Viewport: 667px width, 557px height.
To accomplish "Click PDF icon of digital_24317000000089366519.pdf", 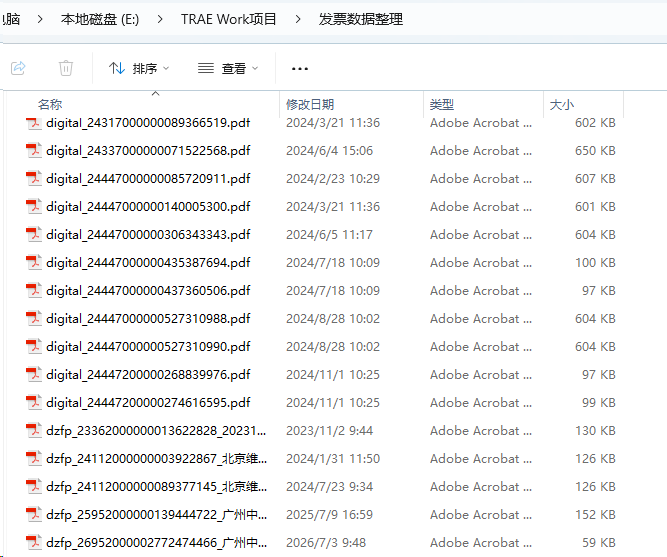I will click(x=34, y=123).
